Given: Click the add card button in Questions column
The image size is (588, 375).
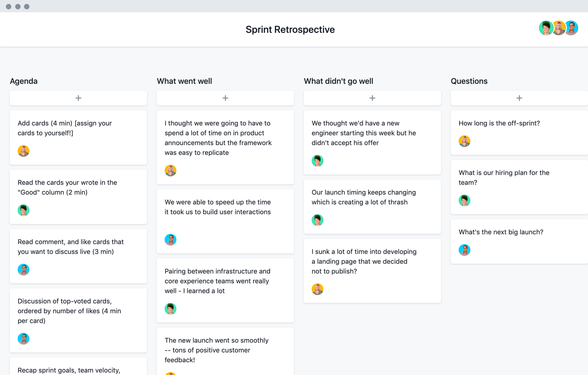Looking at the screenshot, I should (519, 98).
